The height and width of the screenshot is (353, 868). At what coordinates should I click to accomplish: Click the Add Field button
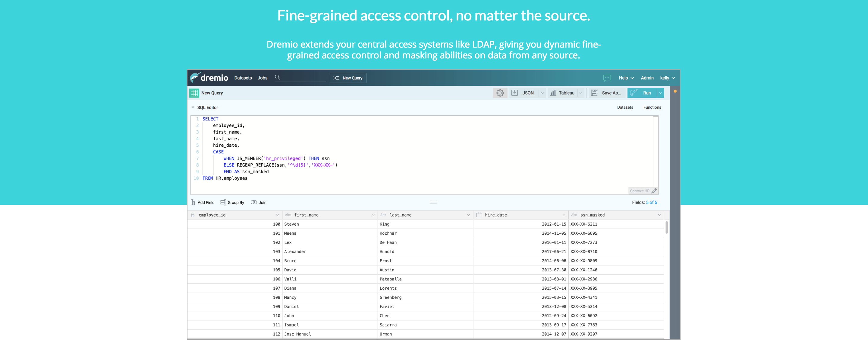[x=203, y=202]
